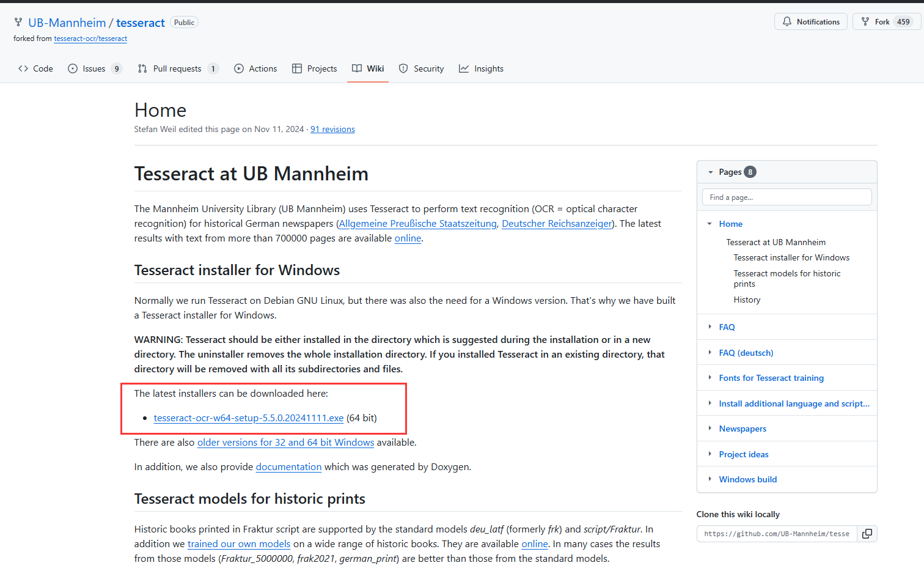Follow the tesseract-ocr/tesseract forked-from link
The image size is (924, 582).
(x=90, y=39)
